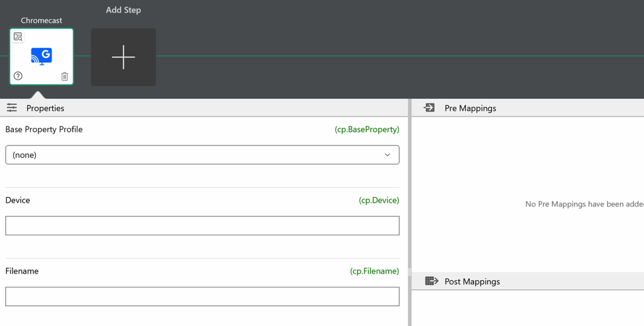
Task: Open help for the Chromecast step
Action: (18, 76)
